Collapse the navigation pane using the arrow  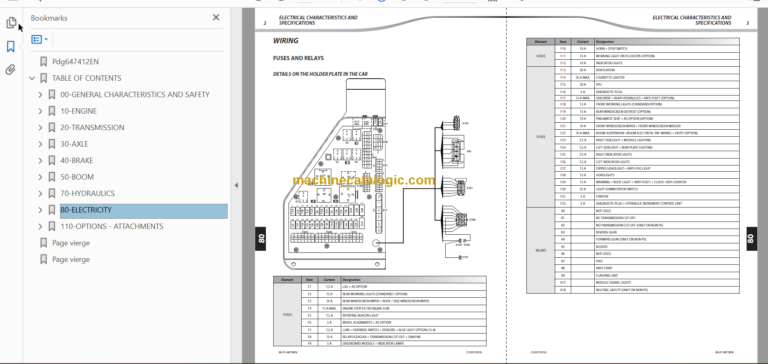(x=236, y=185)
